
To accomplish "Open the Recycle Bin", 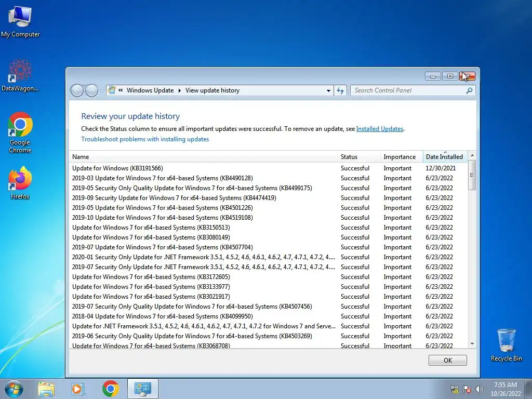I will point(506,345).
